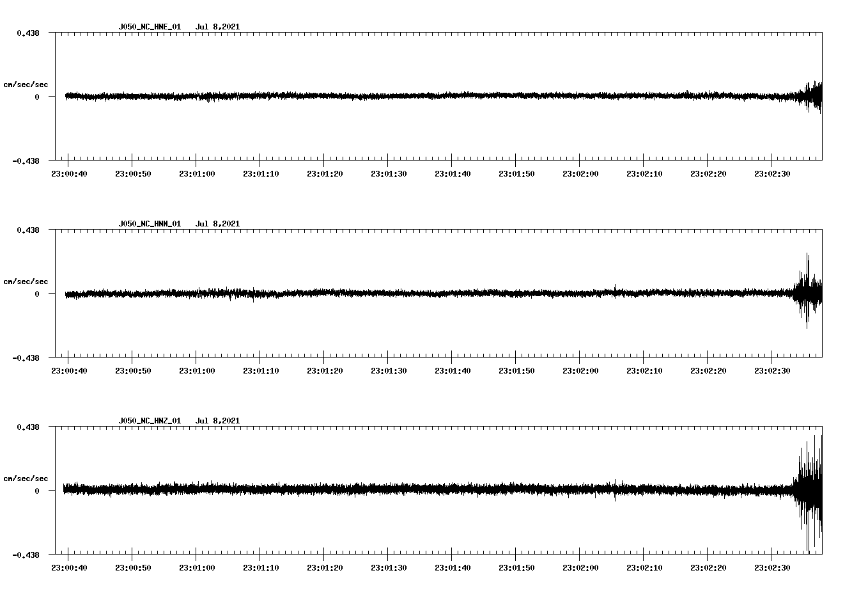This screenshot has height=591, width=868.
Task: Select the earthquake arrival on HNN waveform
Action: [x=809, y=294]
